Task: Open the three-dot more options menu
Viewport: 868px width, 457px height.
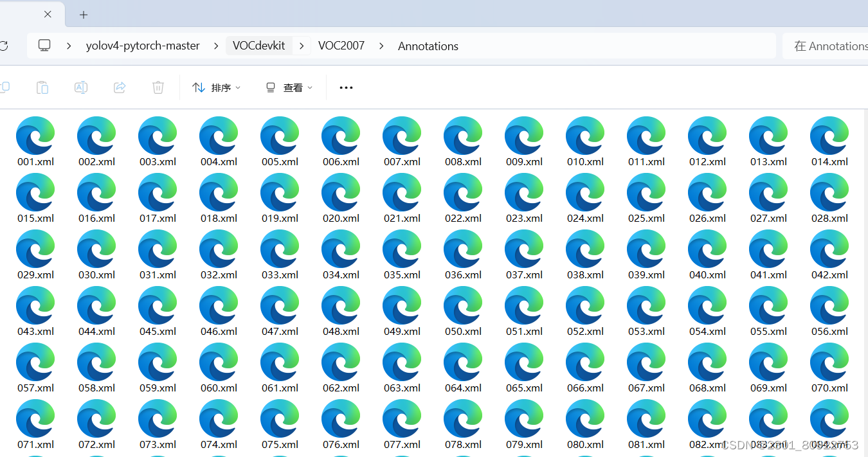Action: (346, 87)
